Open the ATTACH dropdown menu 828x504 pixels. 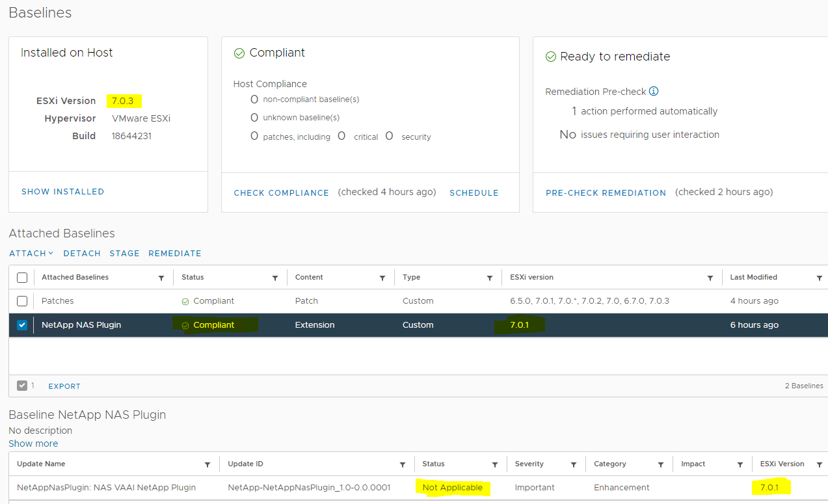point(31,254)
